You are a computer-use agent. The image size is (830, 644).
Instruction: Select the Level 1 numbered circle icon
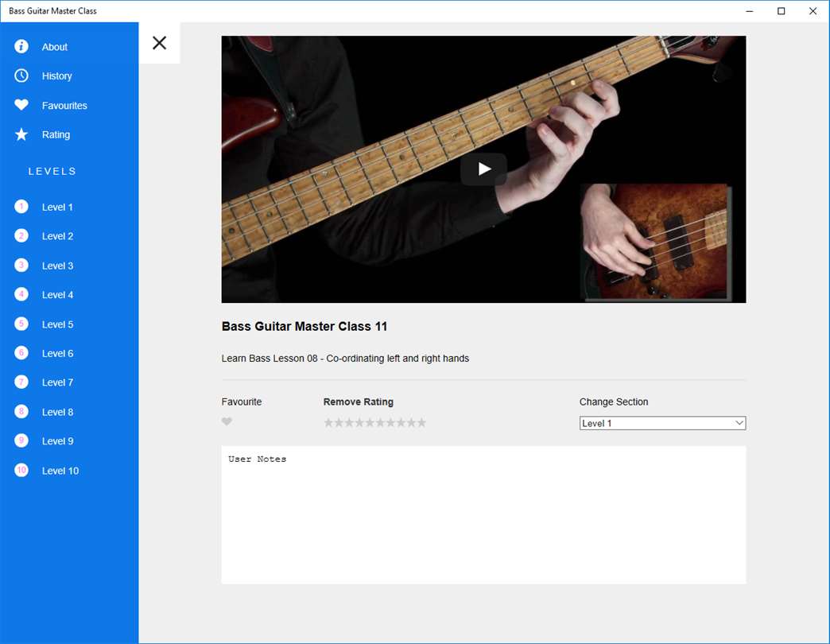(21, 207)
